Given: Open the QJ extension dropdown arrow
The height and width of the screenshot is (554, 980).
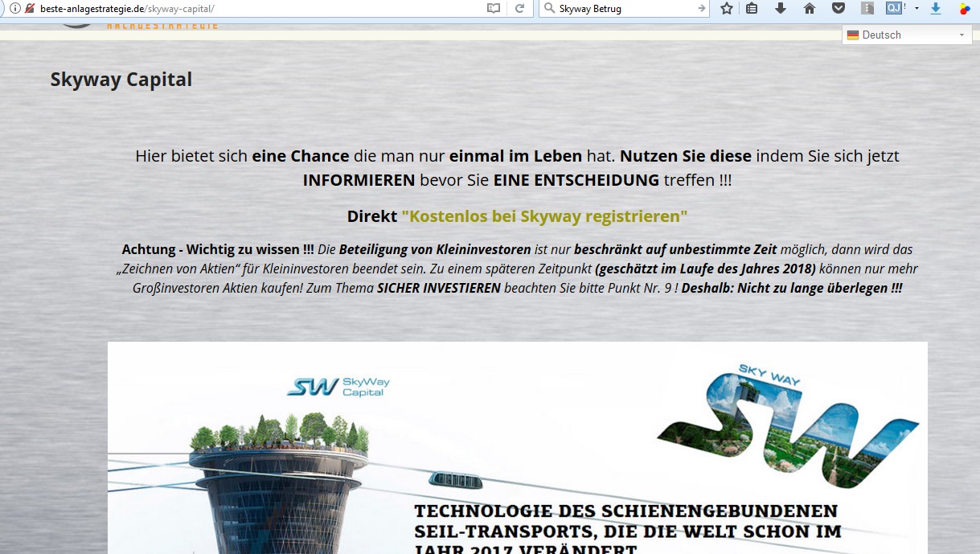Looking at the screenshot, I should tap(916, 8).
